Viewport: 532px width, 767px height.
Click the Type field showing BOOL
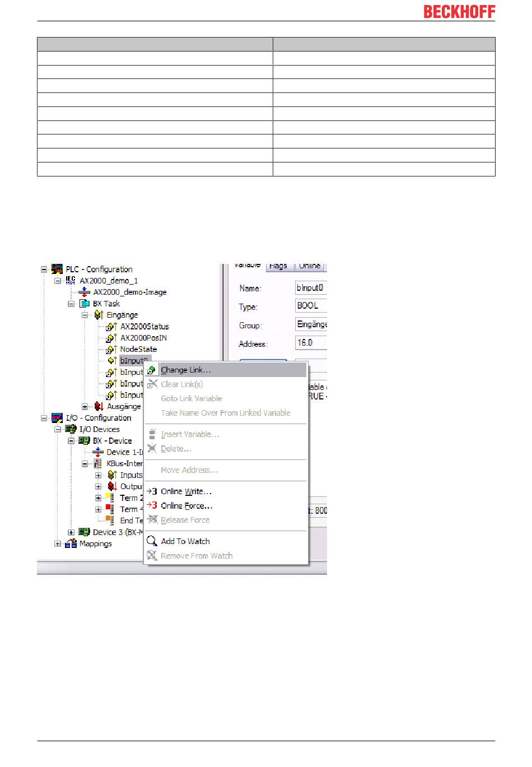click(x=311, y=306)
